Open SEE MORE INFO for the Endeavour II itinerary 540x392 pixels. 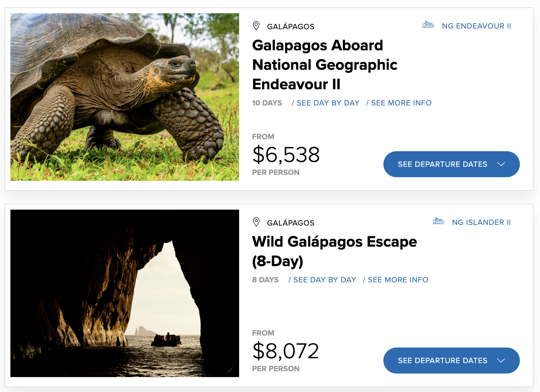pyautogui.click(x=401, y=103)
